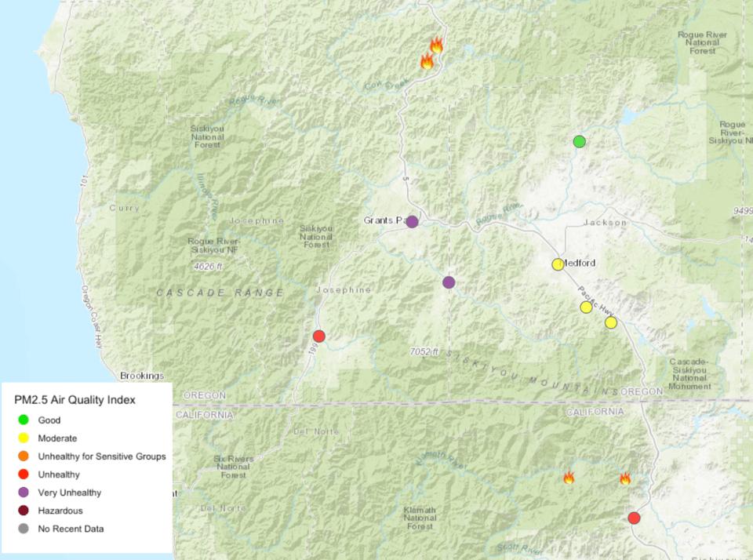Click the green Good legend swatch

[x=23, y=420]
